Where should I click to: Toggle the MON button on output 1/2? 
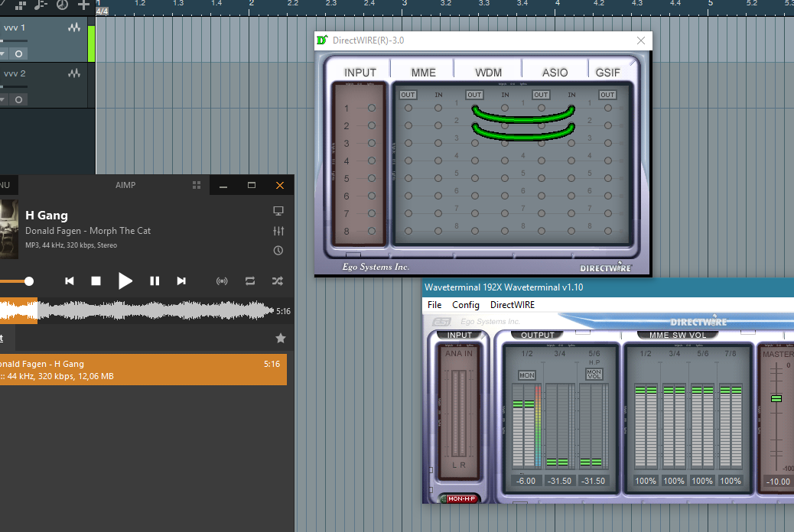click(x=526, y=375)
